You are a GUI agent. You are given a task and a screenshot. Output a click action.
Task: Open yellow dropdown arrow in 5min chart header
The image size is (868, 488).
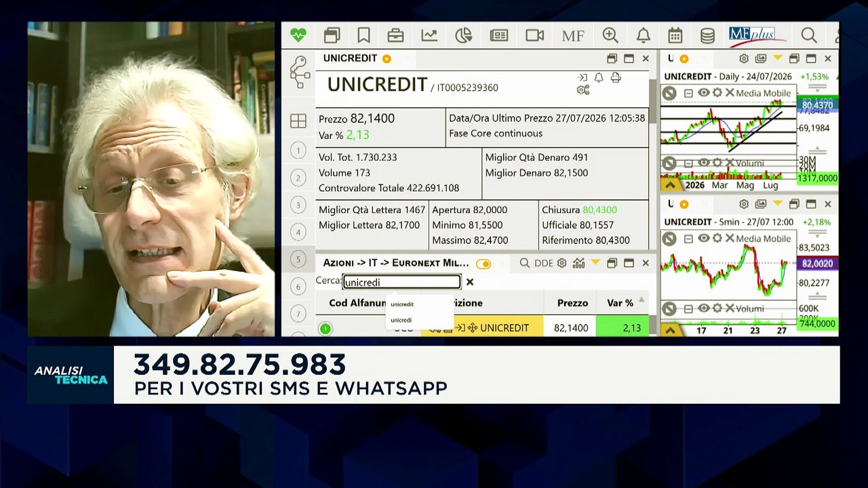point(777,204)
